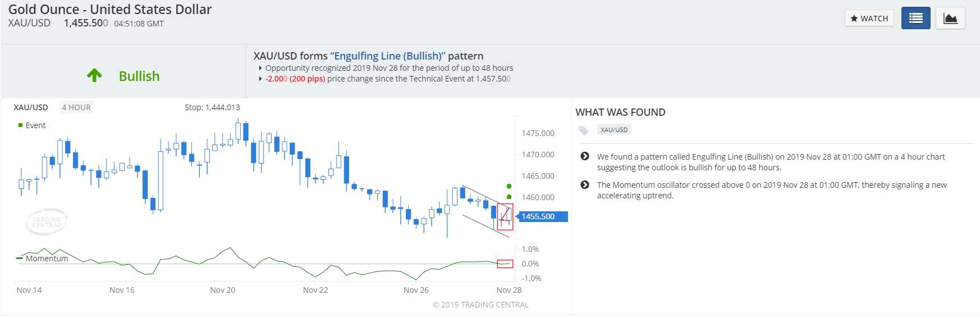Click the green Event legend square
This screenshot has width=980, height=317.
21,125
